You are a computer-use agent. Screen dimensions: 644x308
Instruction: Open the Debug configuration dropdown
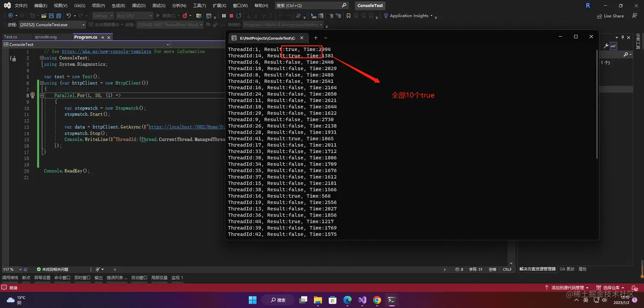pyautogui.click(x=103, y=16)
